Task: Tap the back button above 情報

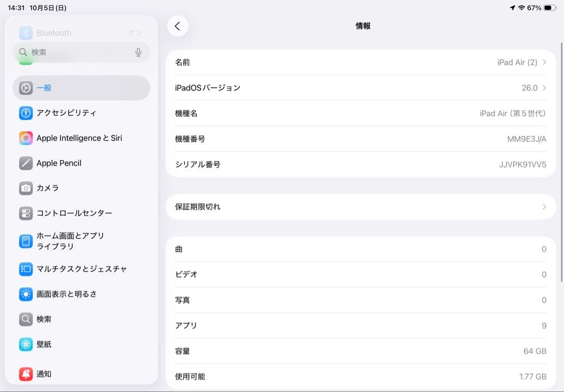Action: [178, 26]
